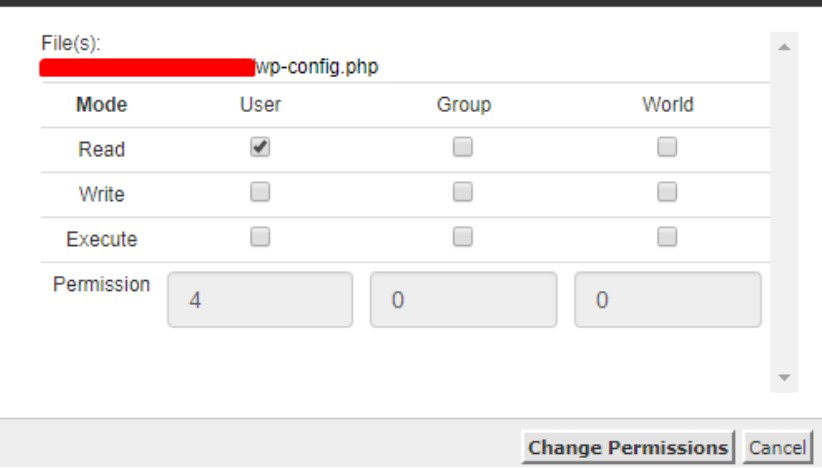Viewport: 822px width, 468px height.
Task: Select the World permission digit field
Action: [667, 299]
